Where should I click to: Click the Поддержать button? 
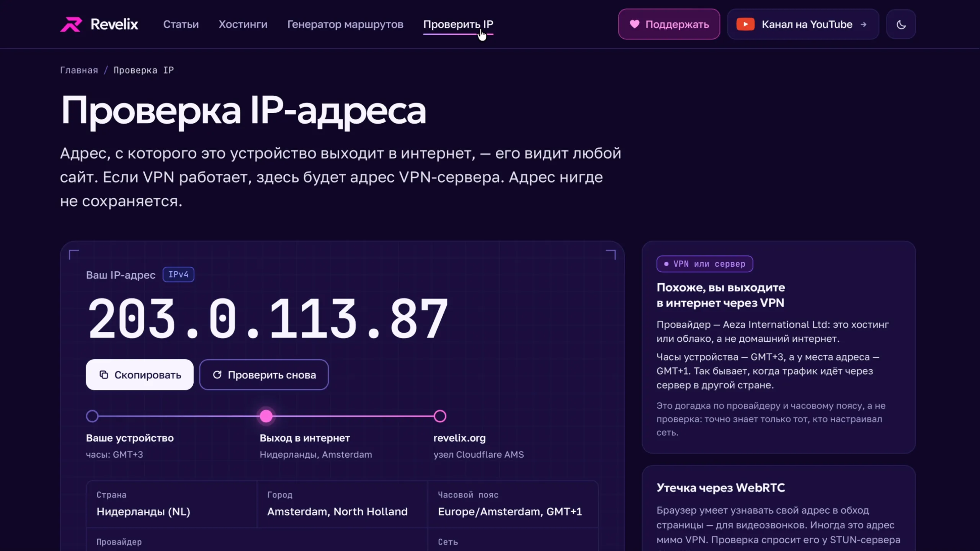pos(668,24)
